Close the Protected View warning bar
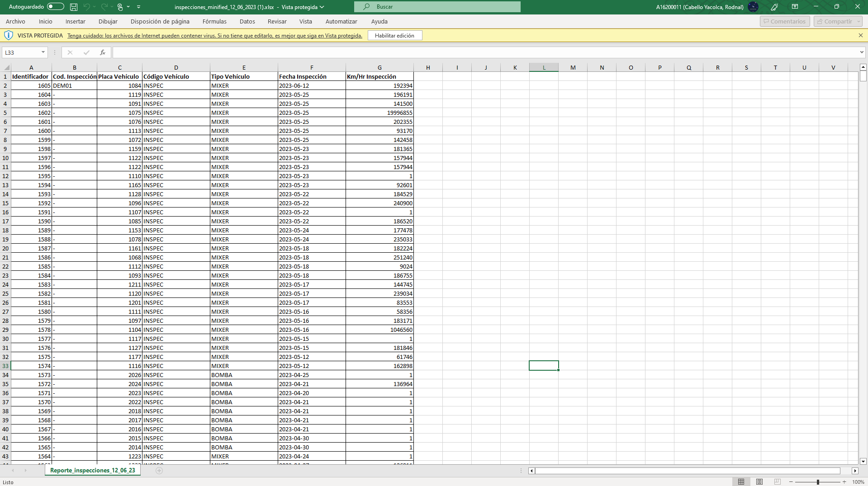Viewport: 868px width, 486px height. click(x=860, y=35)
